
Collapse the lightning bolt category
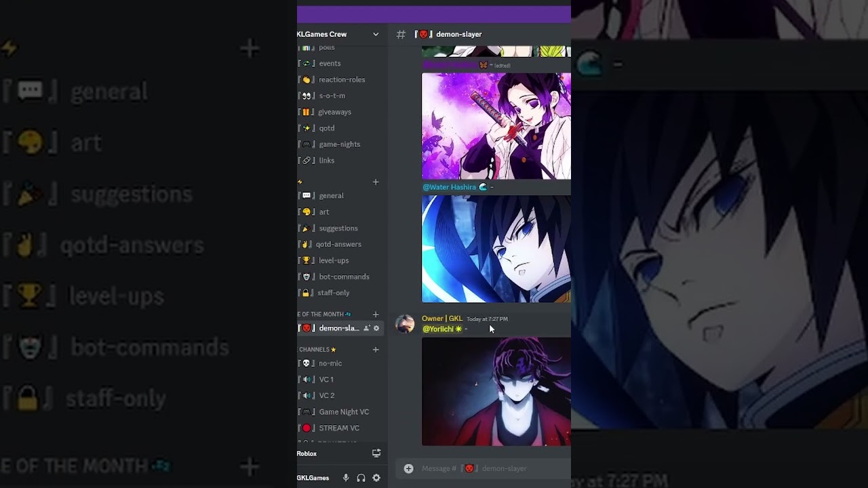[300, 182]
